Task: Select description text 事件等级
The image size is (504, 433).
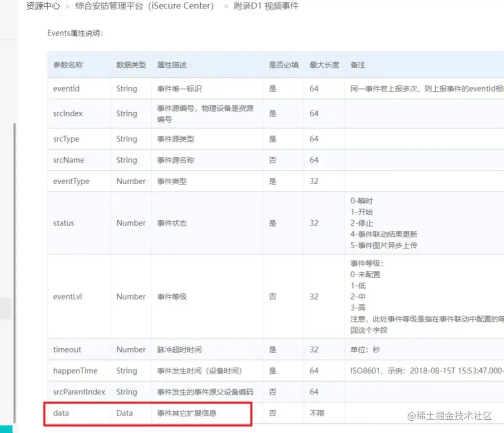Action: click(172, 296)
